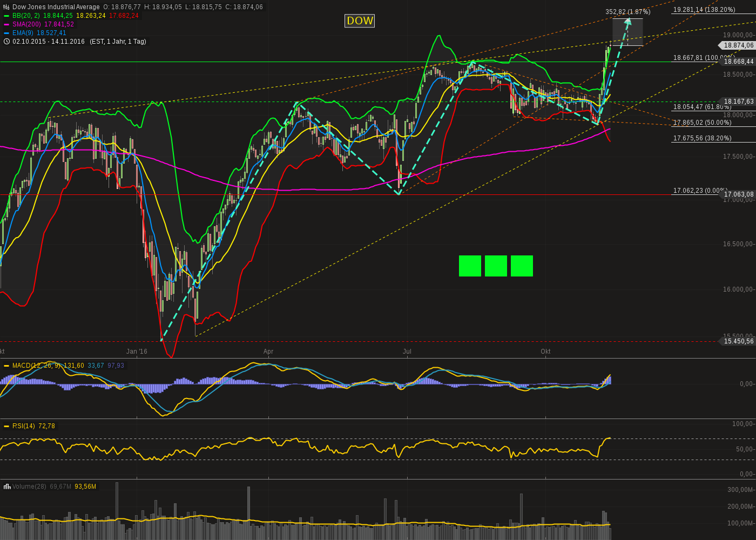Click the MACD histogram value 97,93
This screenshot has width=756, height=540.
coord(116,366)
